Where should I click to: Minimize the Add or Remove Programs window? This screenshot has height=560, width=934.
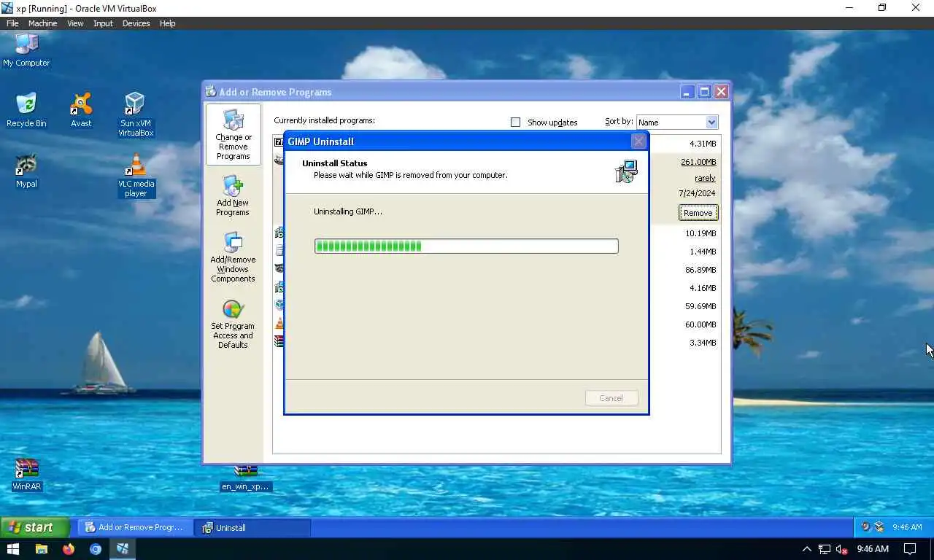(687, 92)
